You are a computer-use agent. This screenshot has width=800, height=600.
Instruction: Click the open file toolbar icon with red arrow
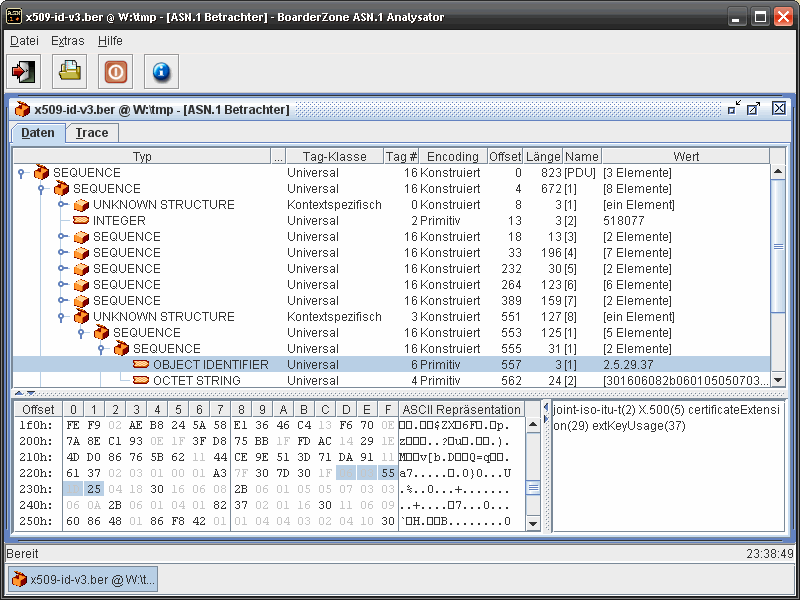(23, 71)
